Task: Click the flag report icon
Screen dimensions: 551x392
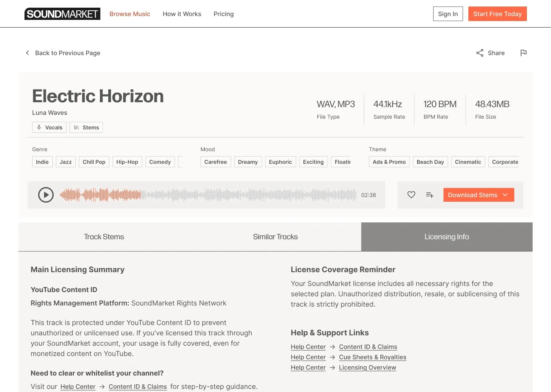Action: point(523,53)
